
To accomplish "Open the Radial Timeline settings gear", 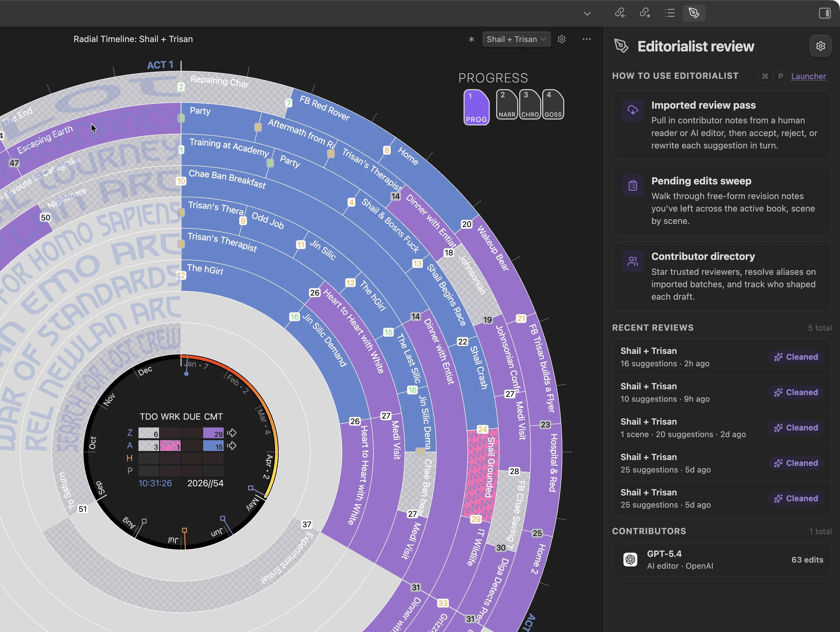I will click(x=562, y=39).
